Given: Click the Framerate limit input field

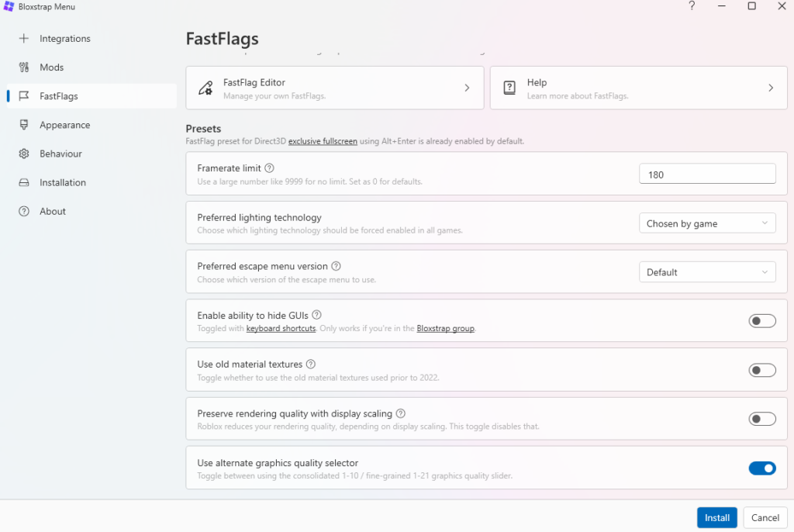Looking at the screenshot, I should coord(706,174).
